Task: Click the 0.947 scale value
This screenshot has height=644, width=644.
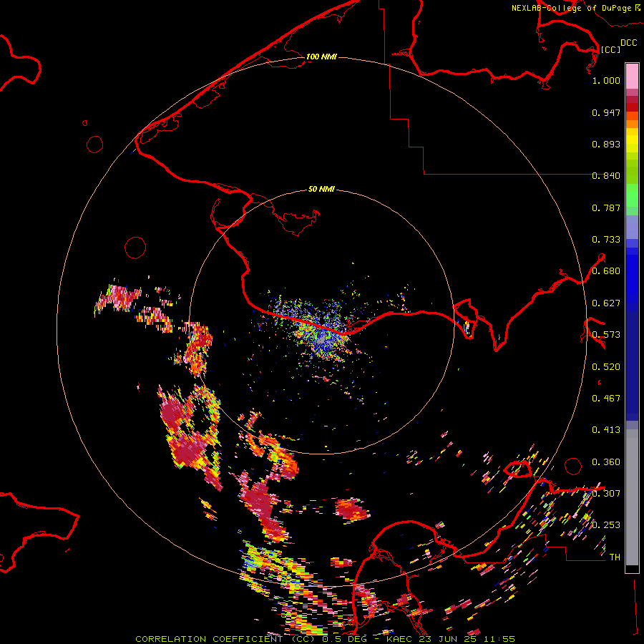Action: [x=606, y=112]
